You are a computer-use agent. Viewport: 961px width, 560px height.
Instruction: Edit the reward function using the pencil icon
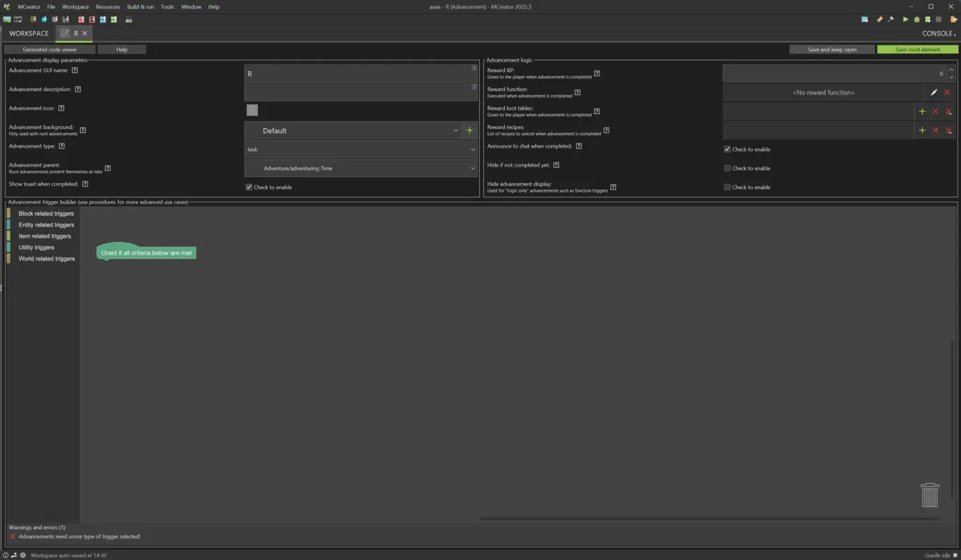click(x=934, y=92)
